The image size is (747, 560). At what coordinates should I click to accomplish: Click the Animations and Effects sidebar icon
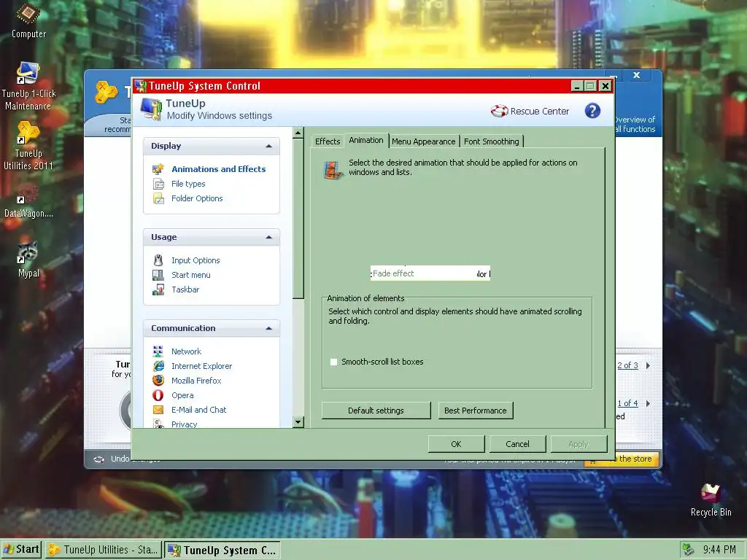coord(158,169)
